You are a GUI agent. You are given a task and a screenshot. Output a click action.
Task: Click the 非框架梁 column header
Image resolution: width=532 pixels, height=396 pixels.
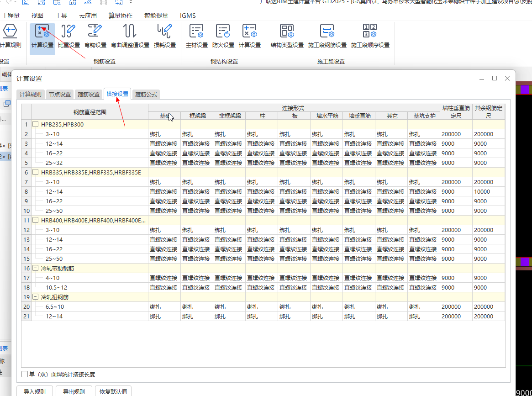coord(229,116)
